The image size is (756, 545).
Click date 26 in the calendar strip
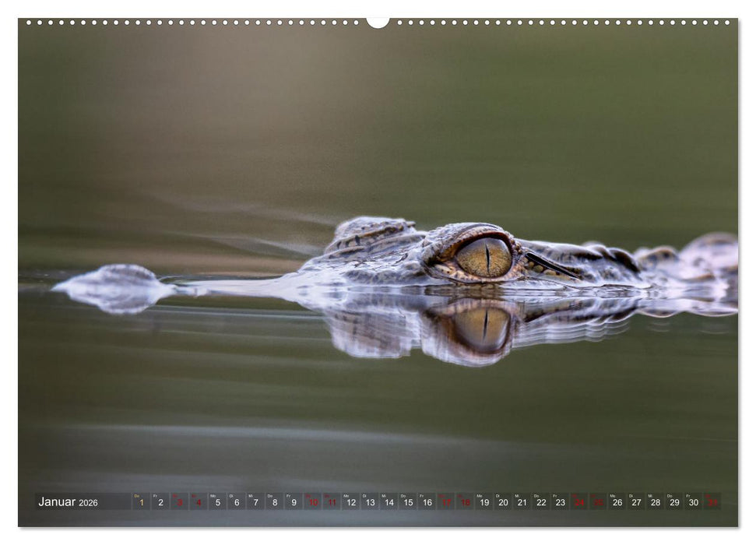coord(617,502)
